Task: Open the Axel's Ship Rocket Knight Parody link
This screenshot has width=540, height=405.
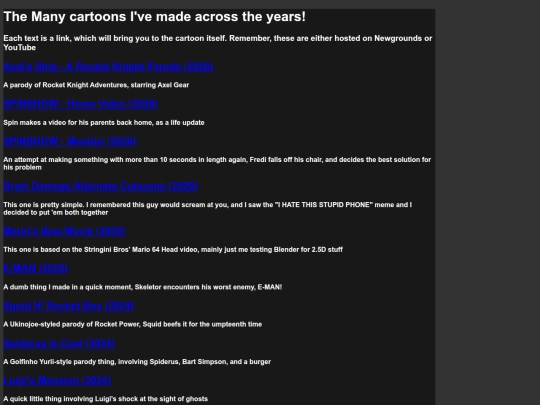Action: [108, 66]
